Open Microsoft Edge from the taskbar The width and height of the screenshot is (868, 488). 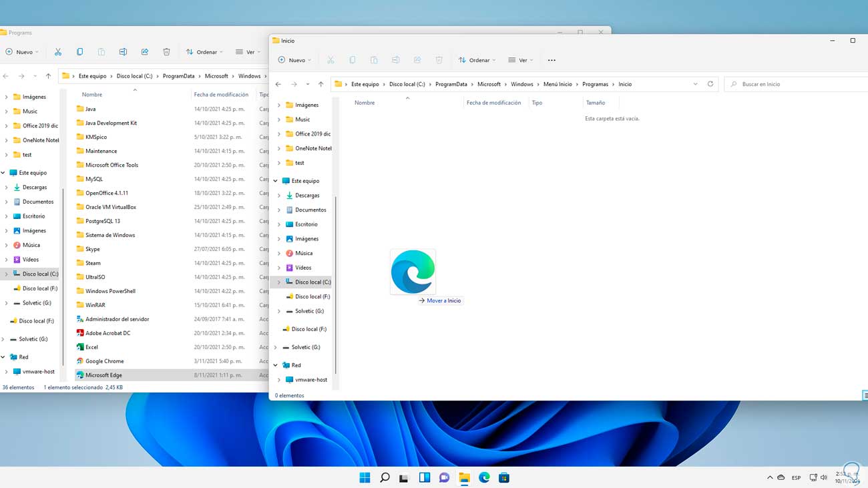tap(484, 477)
